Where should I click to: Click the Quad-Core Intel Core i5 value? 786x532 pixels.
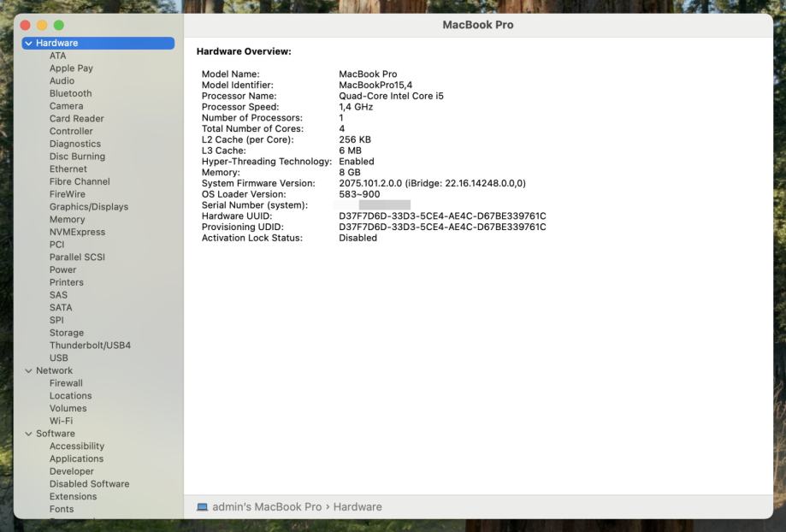(391, 96)
